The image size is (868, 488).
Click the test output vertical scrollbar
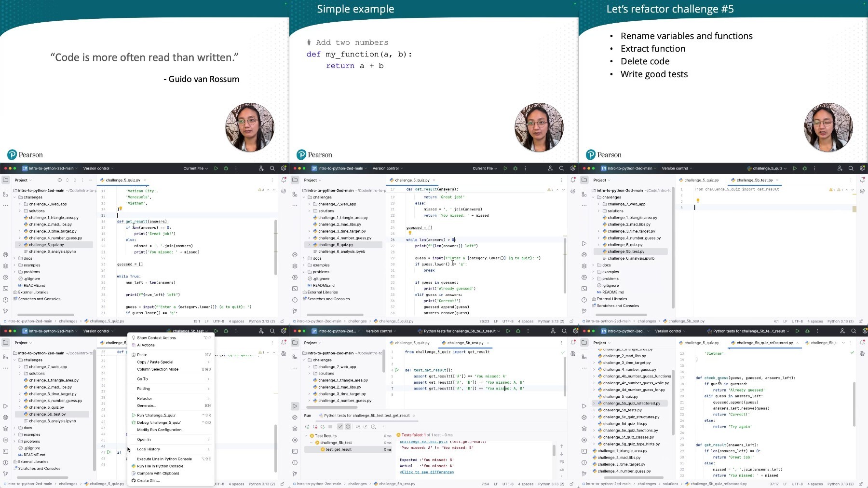(554, 451)
